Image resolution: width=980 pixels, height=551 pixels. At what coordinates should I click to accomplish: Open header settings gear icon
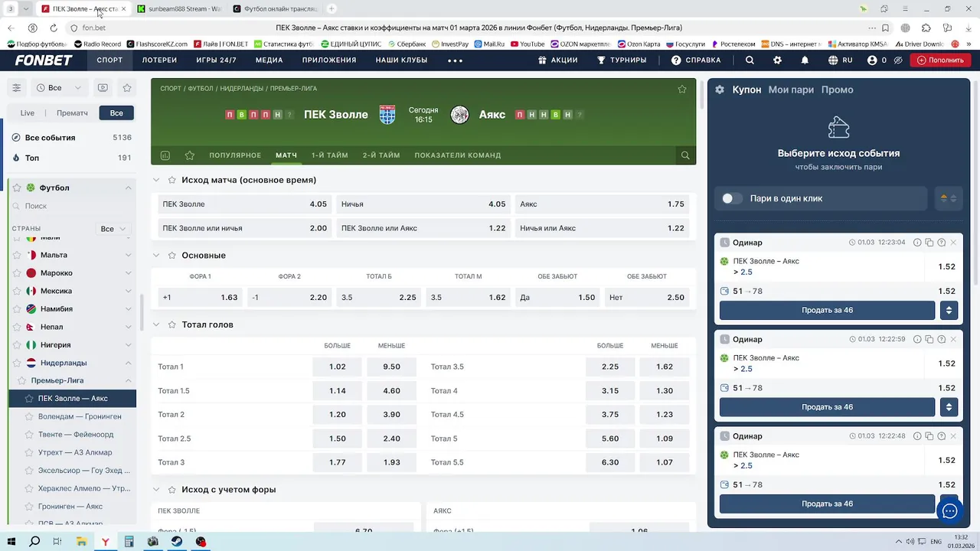[777, 60]
